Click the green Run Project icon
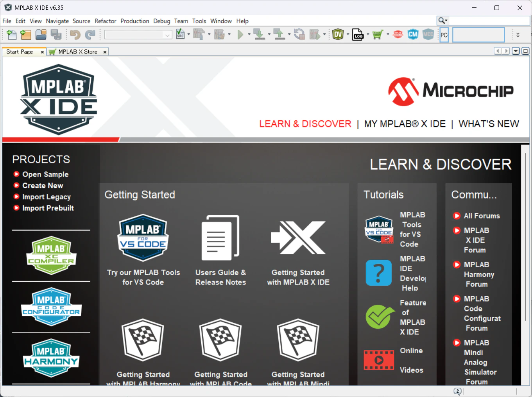Screen dimensions: 532x397 pyautogui.click(x=240, y=35)
